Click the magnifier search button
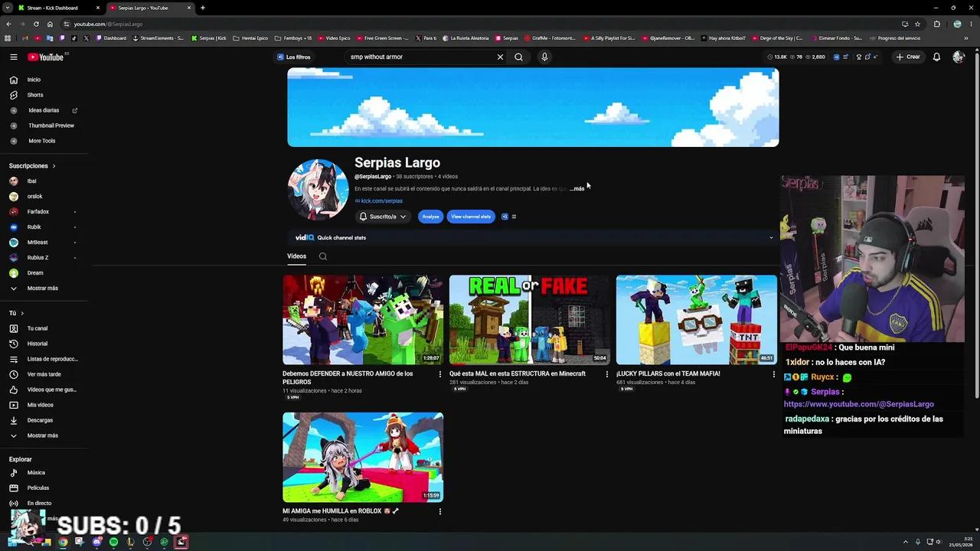This screenshot has height=551, width=980. click(x=518, y=57)
